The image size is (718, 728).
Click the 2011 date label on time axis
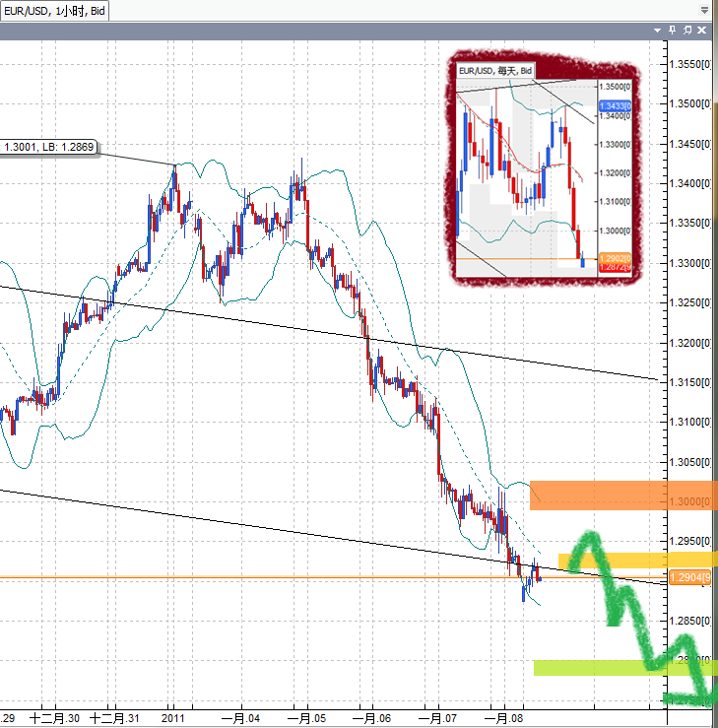(x=172, y=718)
